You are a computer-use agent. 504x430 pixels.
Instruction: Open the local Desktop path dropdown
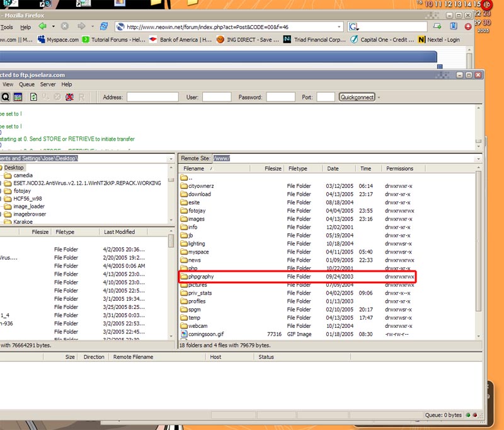(x=171, y=158)
